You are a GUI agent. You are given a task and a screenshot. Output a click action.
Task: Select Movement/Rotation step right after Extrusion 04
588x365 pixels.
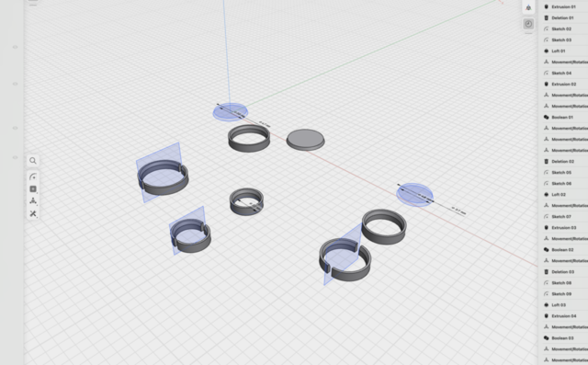(x=563, y=327)
